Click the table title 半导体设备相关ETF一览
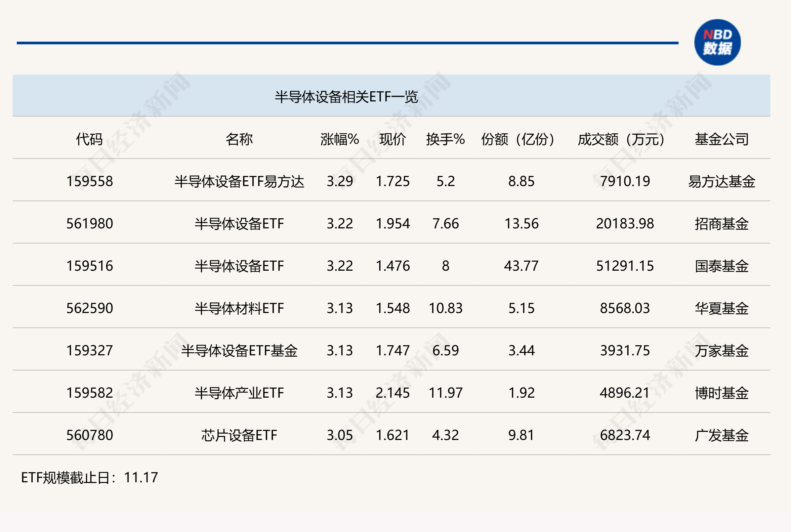The width and height of the screenshot is (791, 532). click(x=346, y=97)
